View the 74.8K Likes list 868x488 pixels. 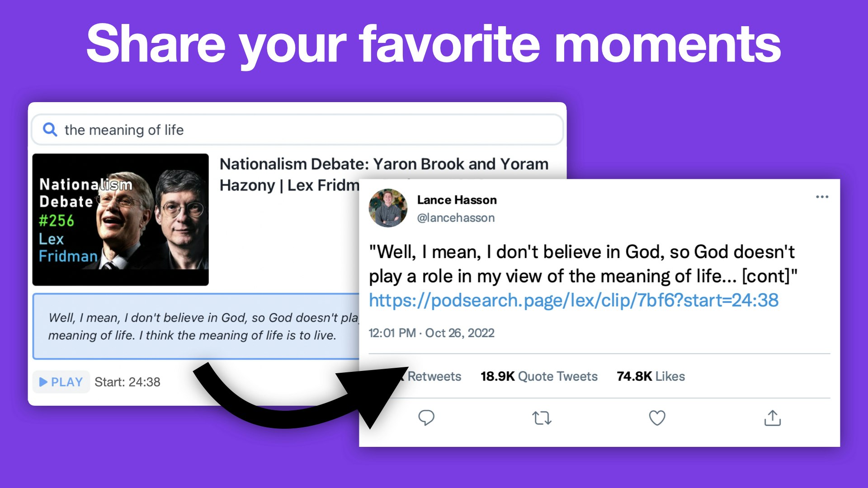(x=651, y=376)
